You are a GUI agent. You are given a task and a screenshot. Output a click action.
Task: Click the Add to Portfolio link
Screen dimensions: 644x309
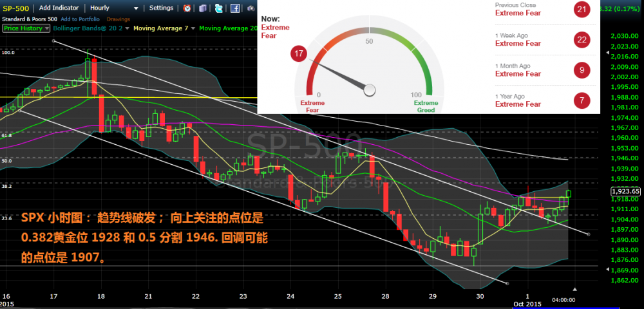(80, 19)
